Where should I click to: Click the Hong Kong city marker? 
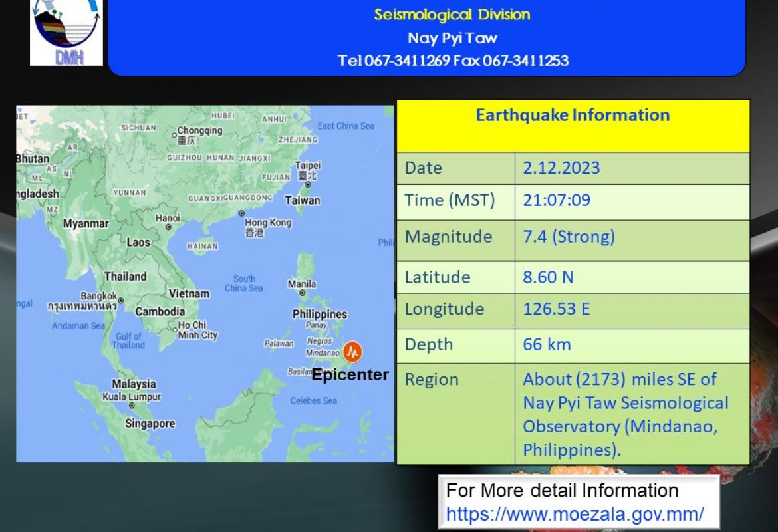point(241,214)
